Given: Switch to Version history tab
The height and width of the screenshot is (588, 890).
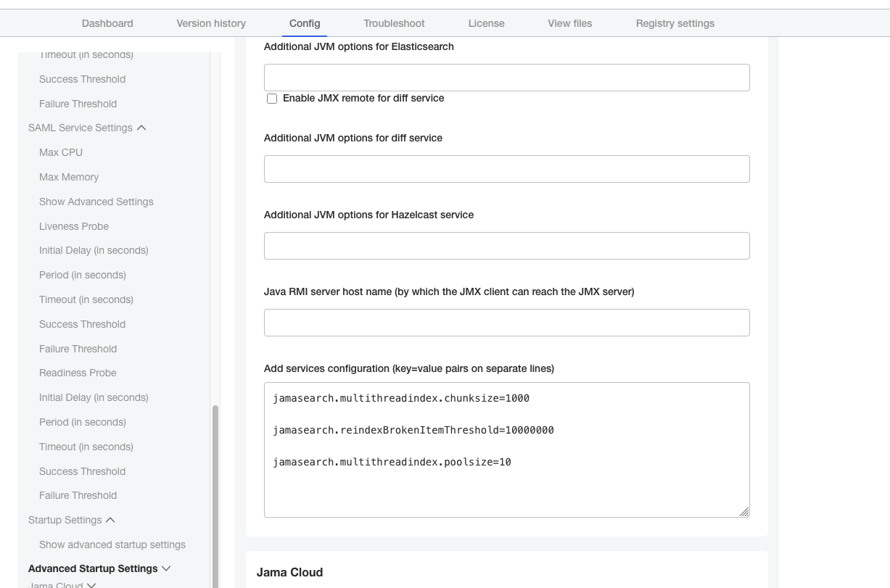Looking at the screenshot, I should point(211,23).
